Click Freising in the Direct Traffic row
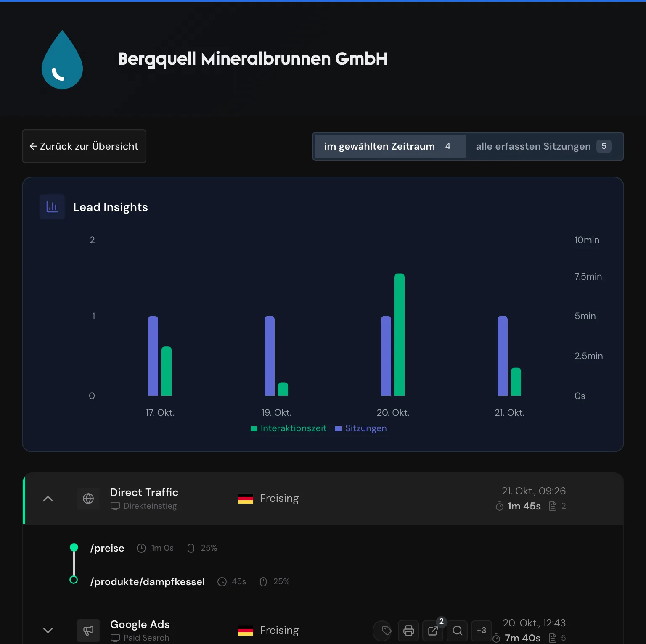 279,499
